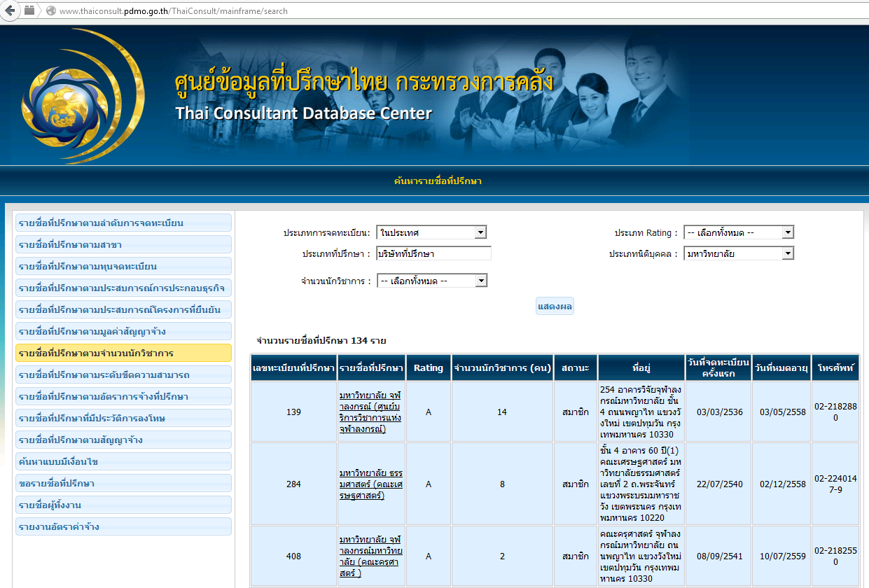Click สมาชิก status in row 139
This screenshot has height=588, width=869.
click(x=576, y=412)
